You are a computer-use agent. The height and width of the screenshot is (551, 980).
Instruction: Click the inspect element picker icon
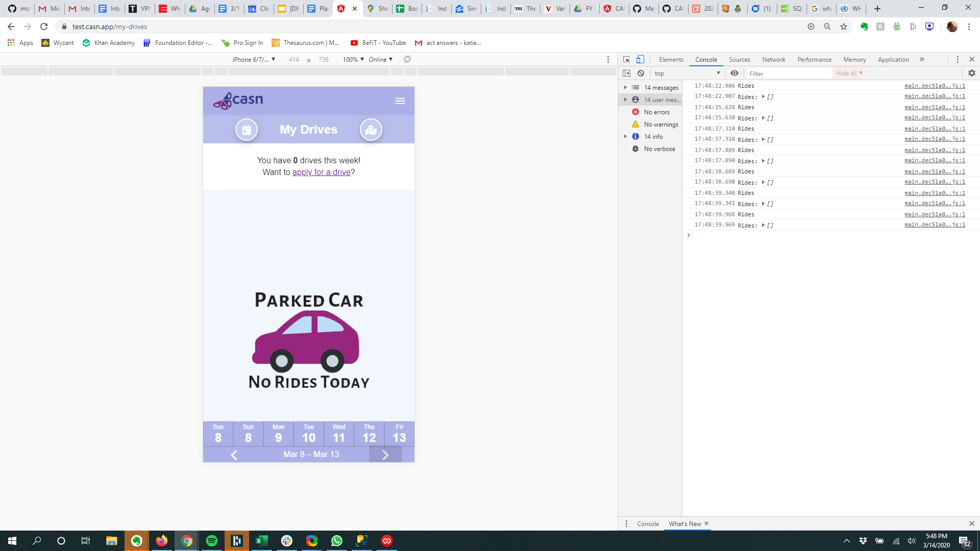[626, 60]
